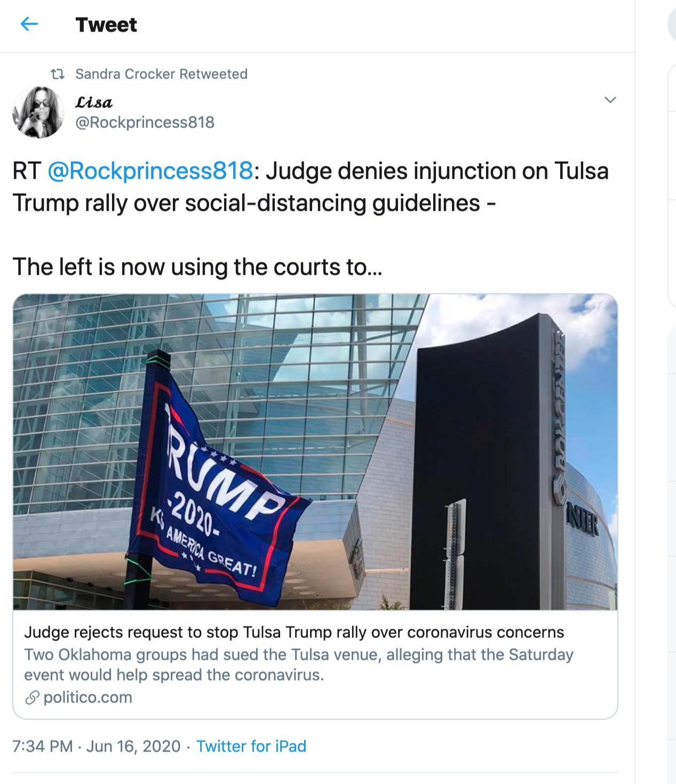Open the @Rockprincess818 handle under the name
The width and height of the screenshot is (676, 784).
pyautogui.click(x=145, y=123)
